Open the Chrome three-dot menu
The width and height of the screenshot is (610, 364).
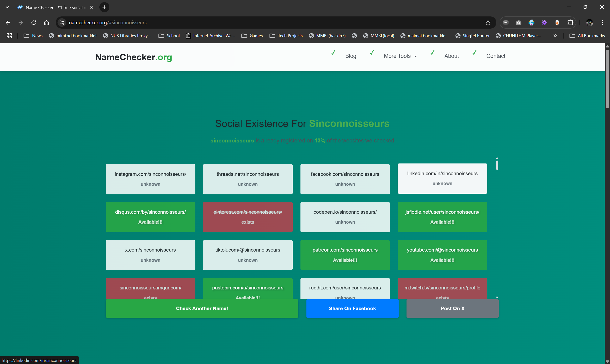[602, 23]
